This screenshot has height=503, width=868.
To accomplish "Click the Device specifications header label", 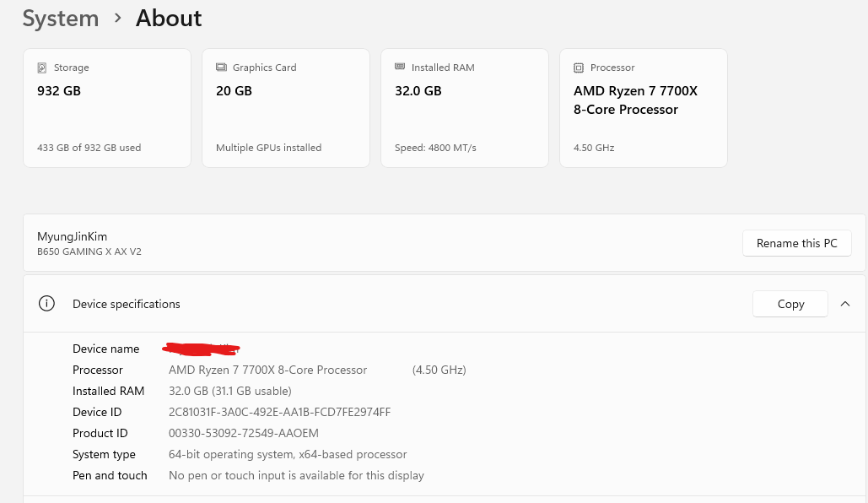I will tap(127, 304).
